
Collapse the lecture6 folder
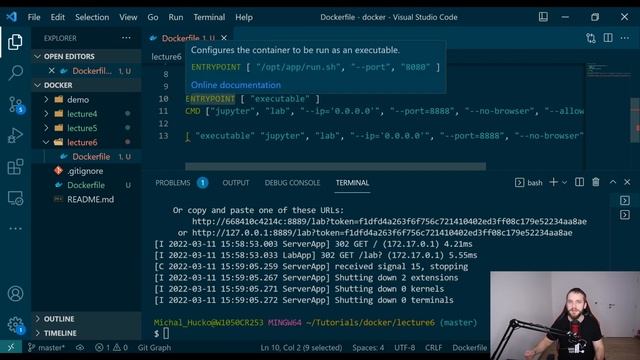point(87,142)
